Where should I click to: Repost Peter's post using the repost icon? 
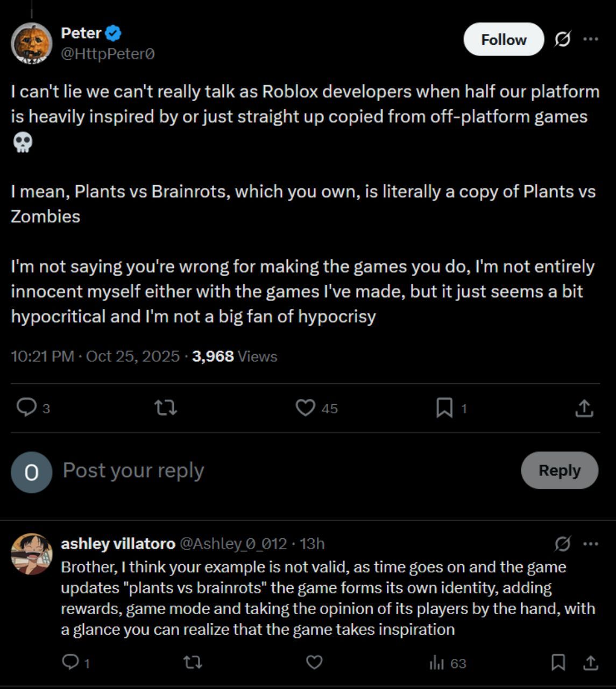coord(166,407)
